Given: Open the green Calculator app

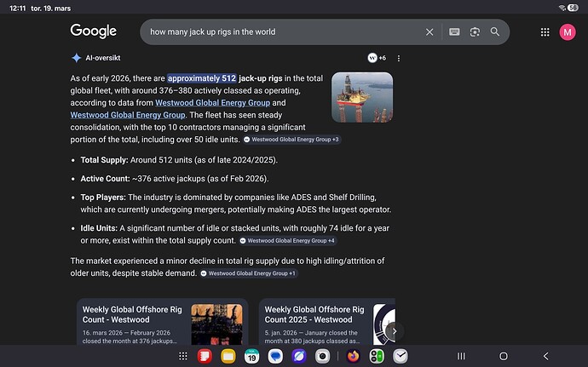Looking at the screenshot, I should 377,356.
